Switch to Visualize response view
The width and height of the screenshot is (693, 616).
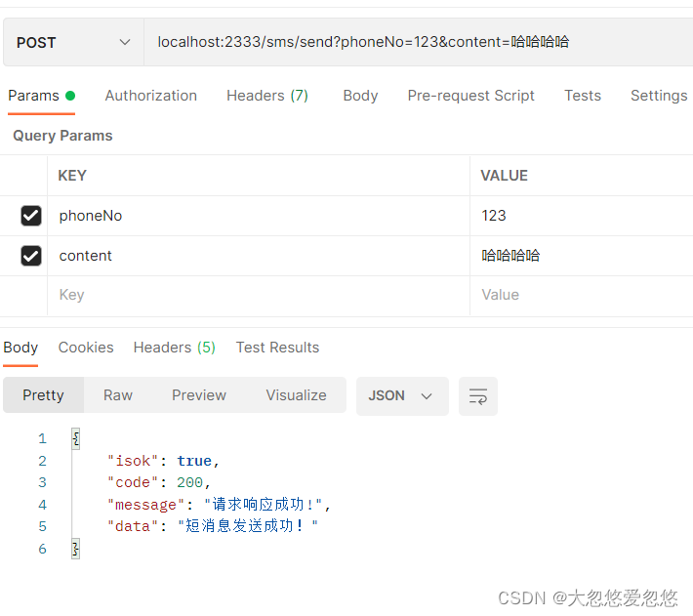click(x=296, y=395)
